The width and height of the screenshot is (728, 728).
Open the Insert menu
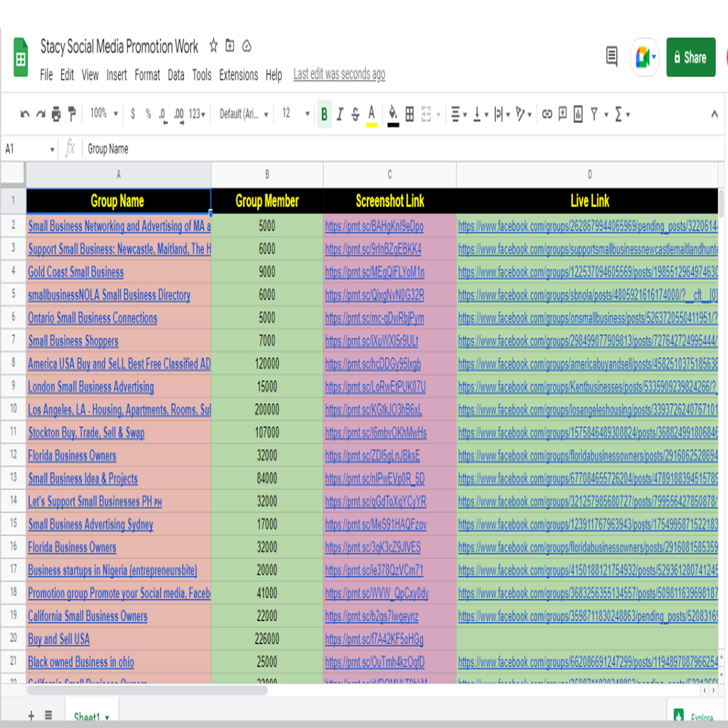click(x=117, y=74)
